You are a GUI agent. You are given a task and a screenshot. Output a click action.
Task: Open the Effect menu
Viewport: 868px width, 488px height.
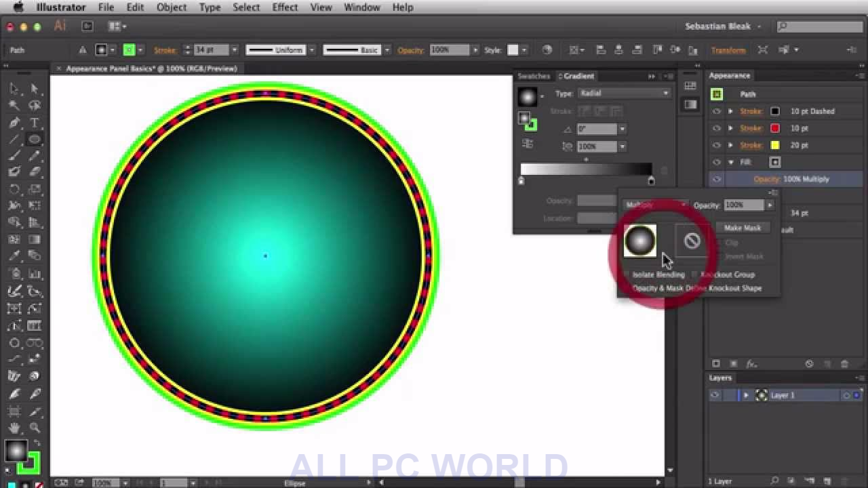pyautogui.click(x=285, y=7)
